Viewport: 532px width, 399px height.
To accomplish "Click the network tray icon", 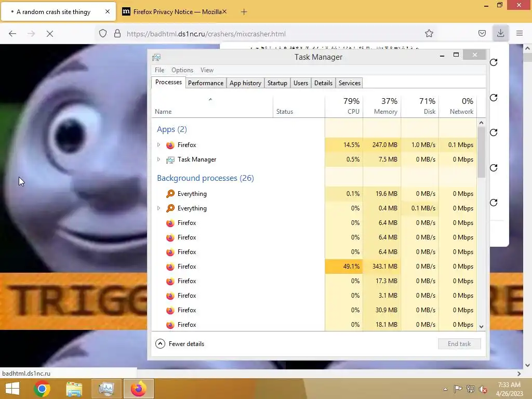I will [471, 389].
